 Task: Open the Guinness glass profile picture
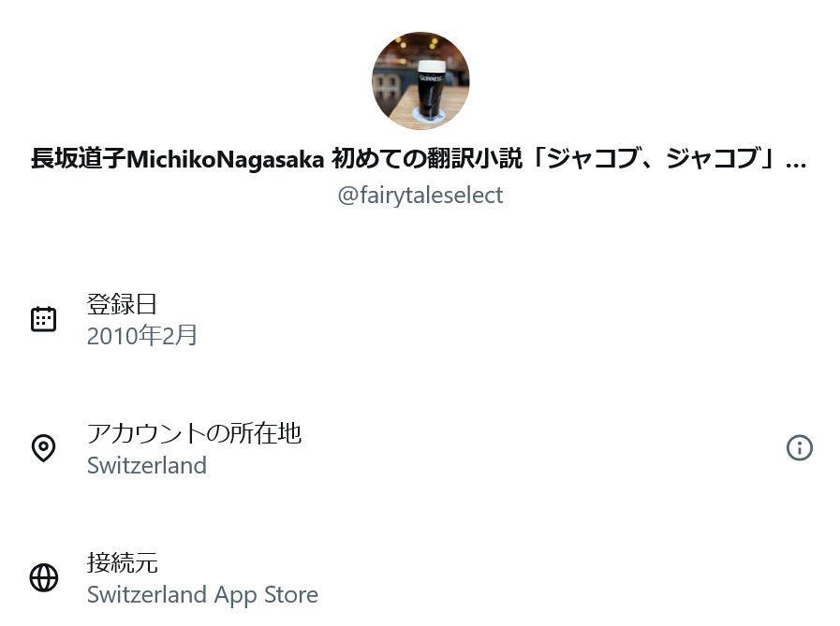[x=420, y=80]
